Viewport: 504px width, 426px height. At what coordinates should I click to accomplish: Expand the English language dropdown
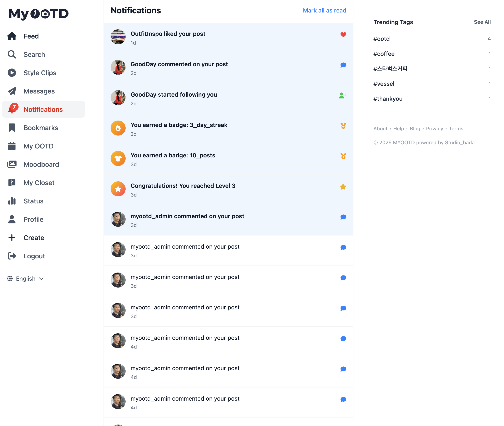26,278
